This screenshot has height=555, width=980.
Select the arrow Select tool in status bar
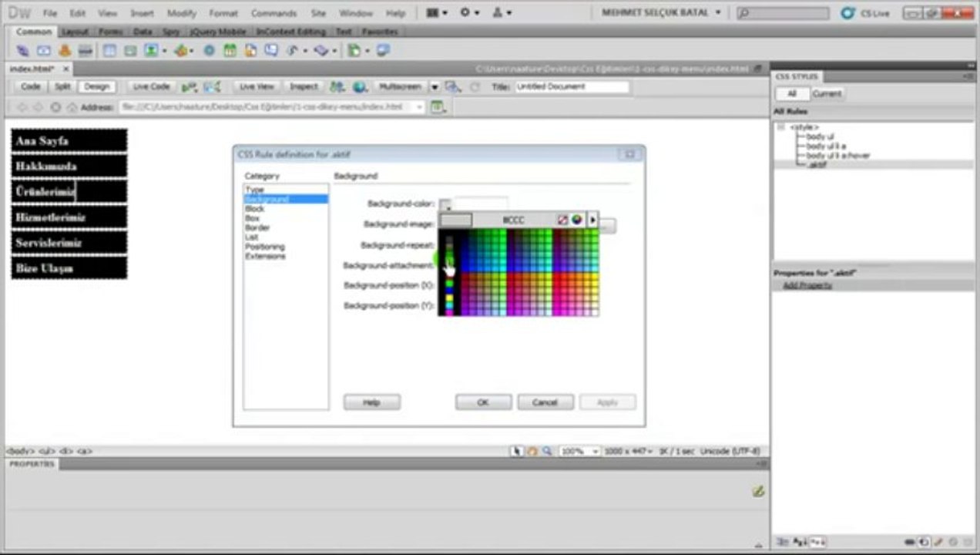tap(519, 451)
